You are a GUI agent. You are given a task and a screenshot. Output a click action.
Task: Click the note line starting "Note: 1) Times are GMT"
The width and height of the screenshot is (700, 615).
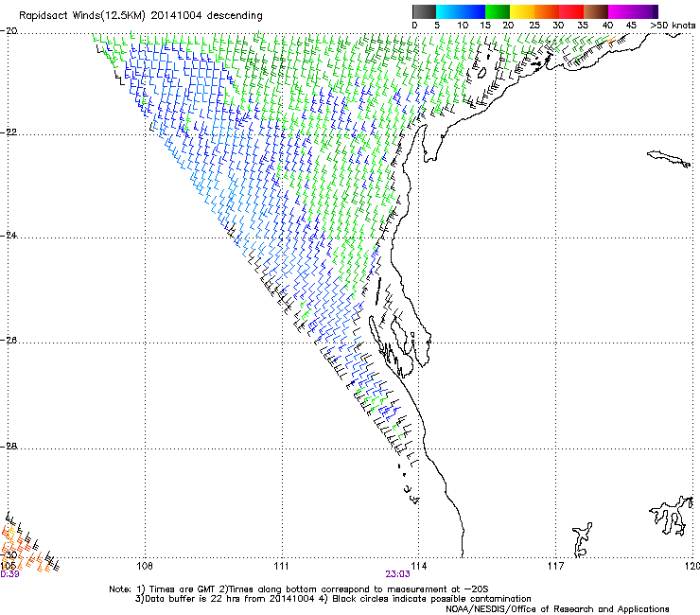click(299, 589)
